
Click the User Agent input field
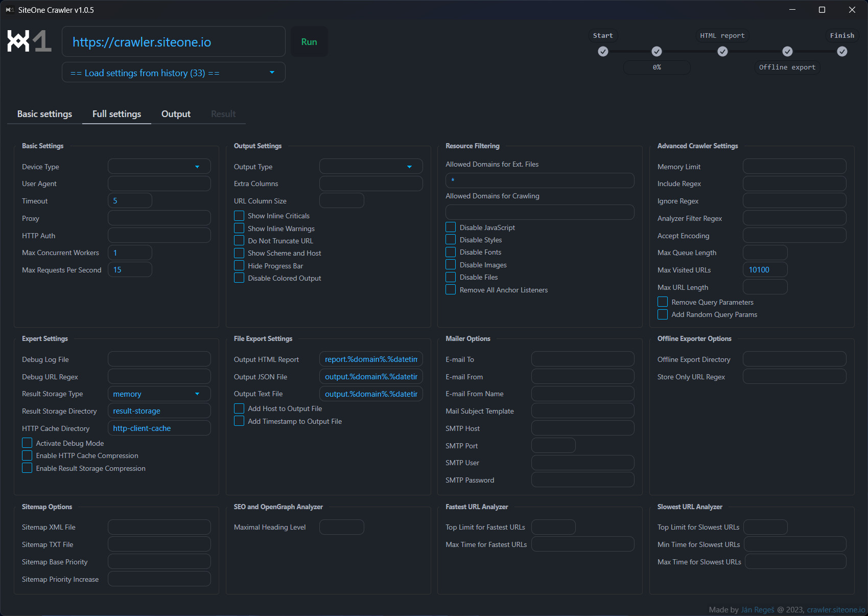(x=159, y=184)
